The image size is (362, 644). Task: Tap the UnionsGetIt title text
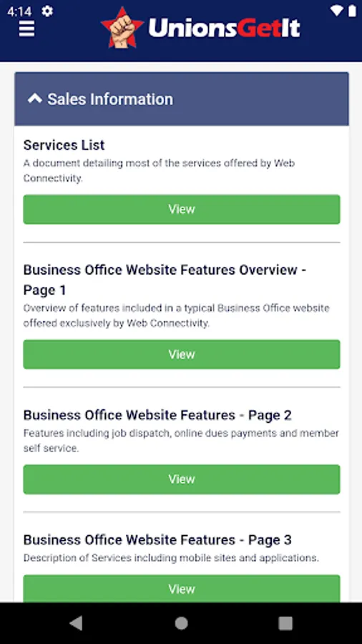point(224,28)
